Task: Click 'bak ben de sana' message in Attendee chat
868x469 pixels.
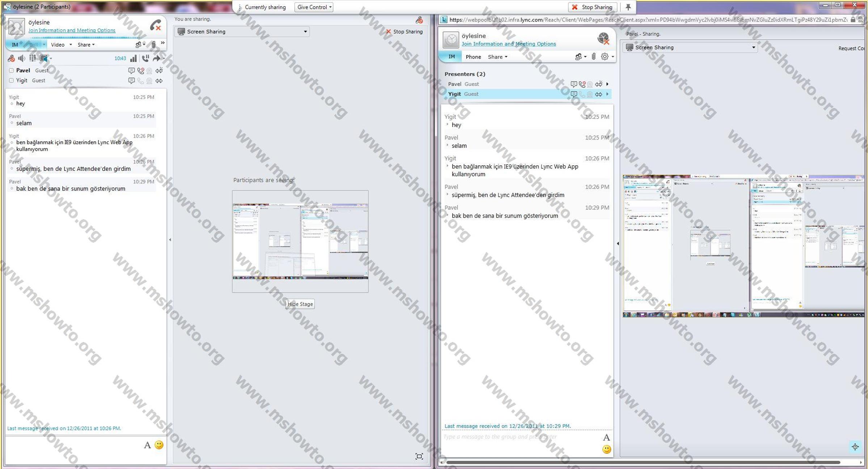Action: point(71,189)
